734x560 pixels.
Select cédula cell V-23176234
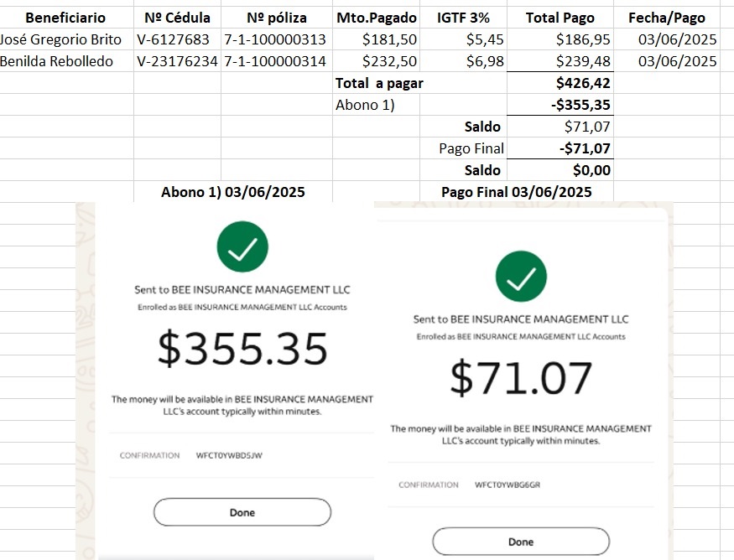point(177,61)
